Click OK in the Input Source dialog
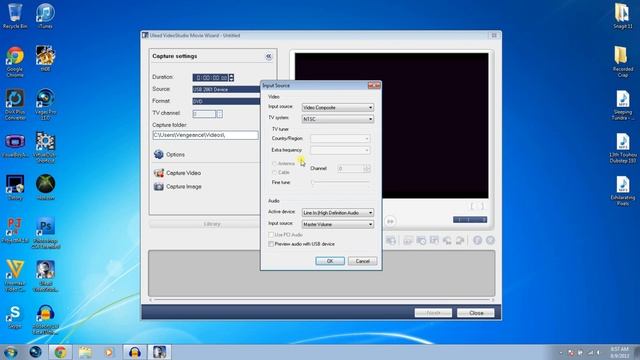The height and width of the screenshot is (360, 640). (x=330, y=261)
